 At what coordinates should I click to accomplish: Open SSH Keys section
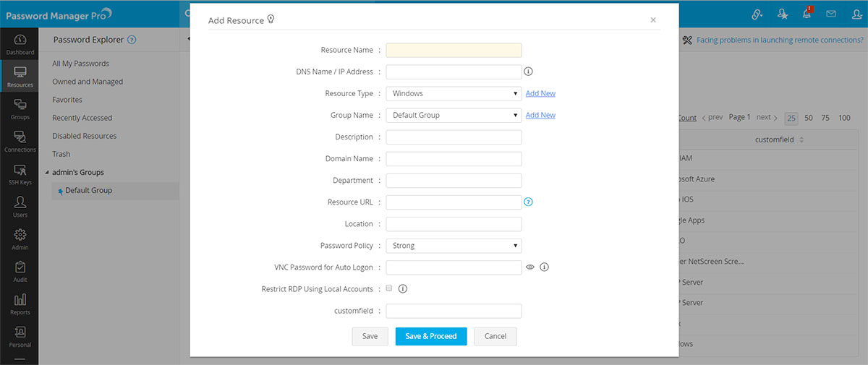coord(20,173)
